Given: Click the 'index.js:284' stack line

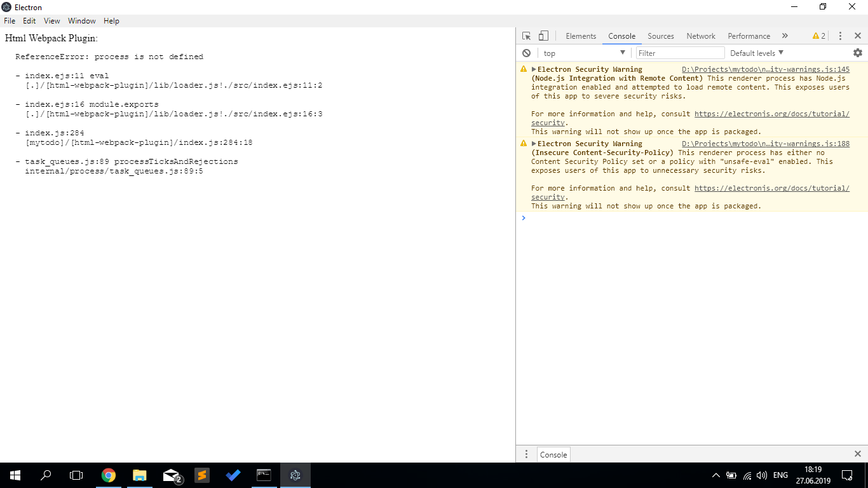Looking at the screenshot, I should click(x=55, y=133).
